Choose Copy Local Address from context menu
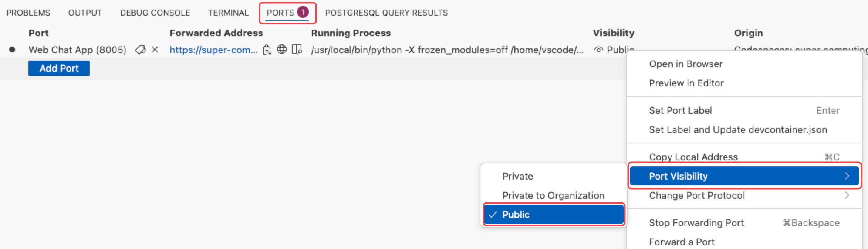 click(x=693, y=157)
